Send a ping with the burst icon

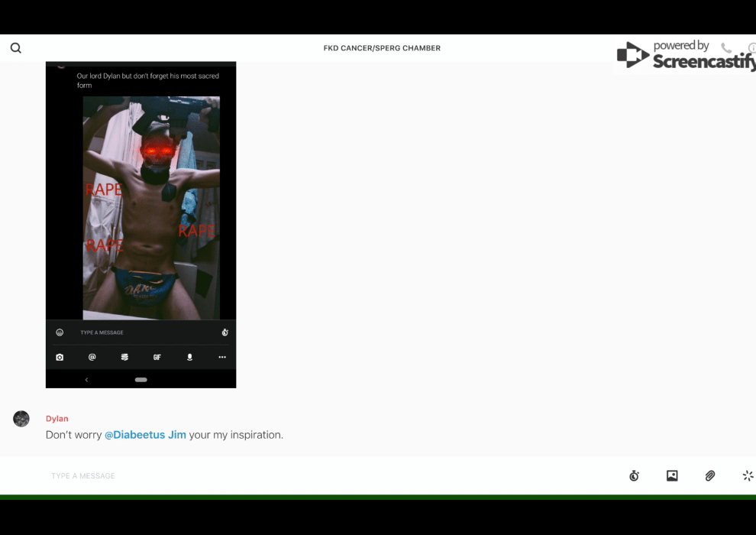click(x=748, y=476)
